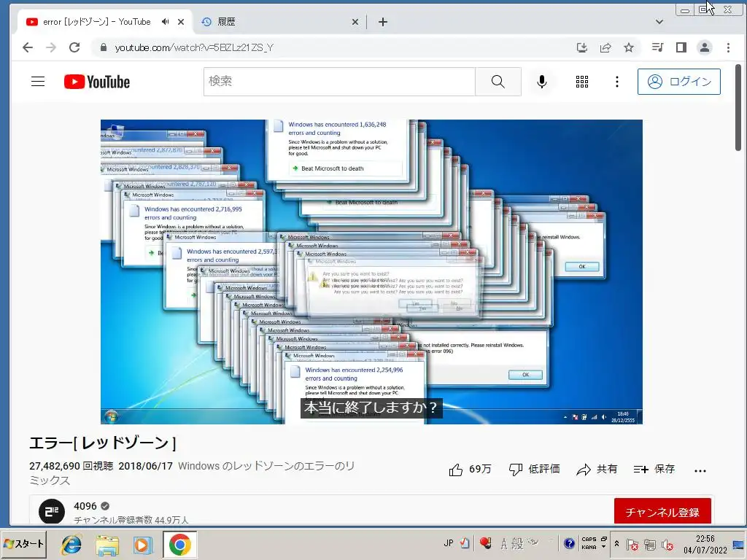This screenshot has height=560, width=747.
Task: Close the 履歴 tab
Action: click(x=355, y=22)
